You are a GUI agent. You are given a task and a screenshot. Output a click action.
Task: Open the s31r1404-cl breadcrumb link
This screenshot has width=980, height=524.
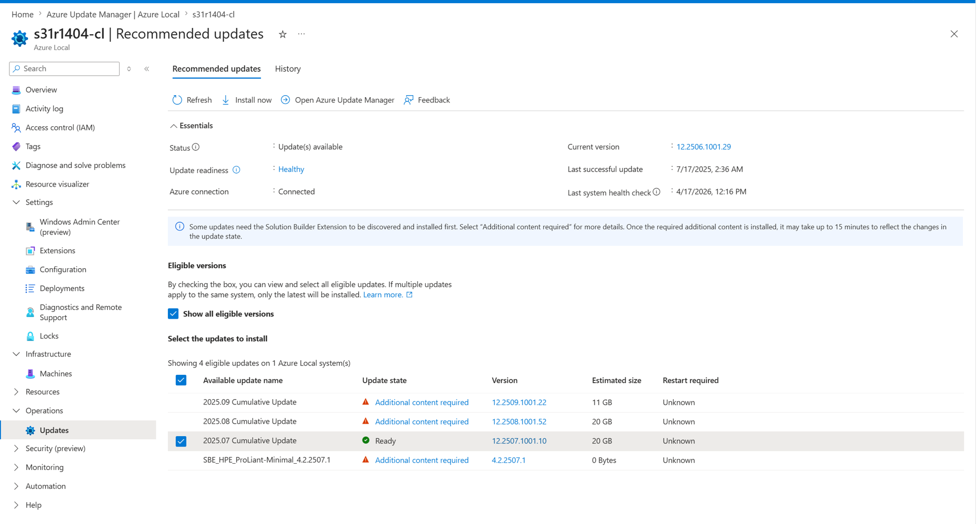point(213,15)
